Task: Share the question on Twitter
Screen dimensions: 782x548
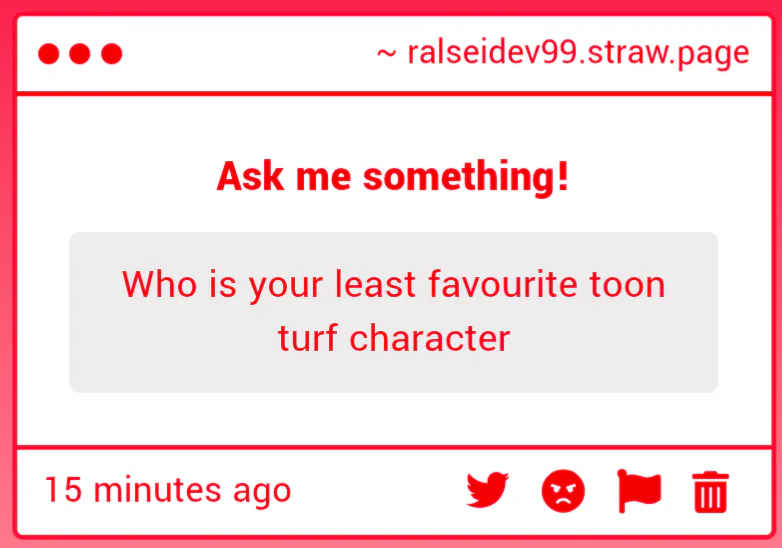Action: 488,491
